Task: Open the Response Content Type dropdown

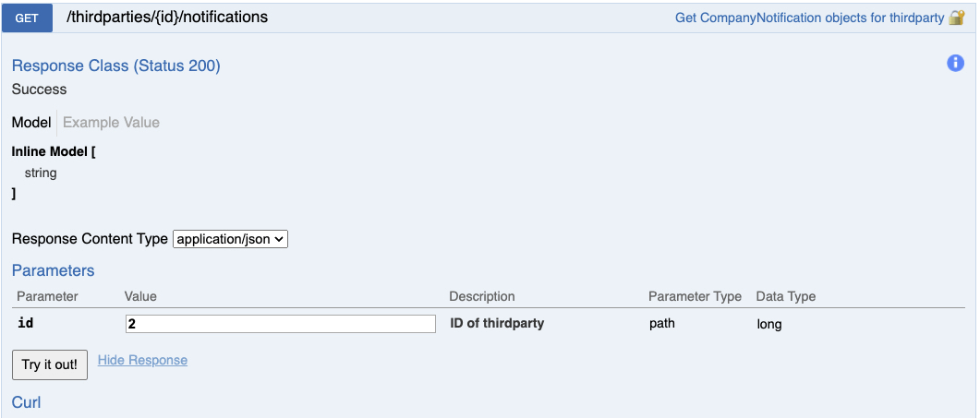Action: coord(230,239)
